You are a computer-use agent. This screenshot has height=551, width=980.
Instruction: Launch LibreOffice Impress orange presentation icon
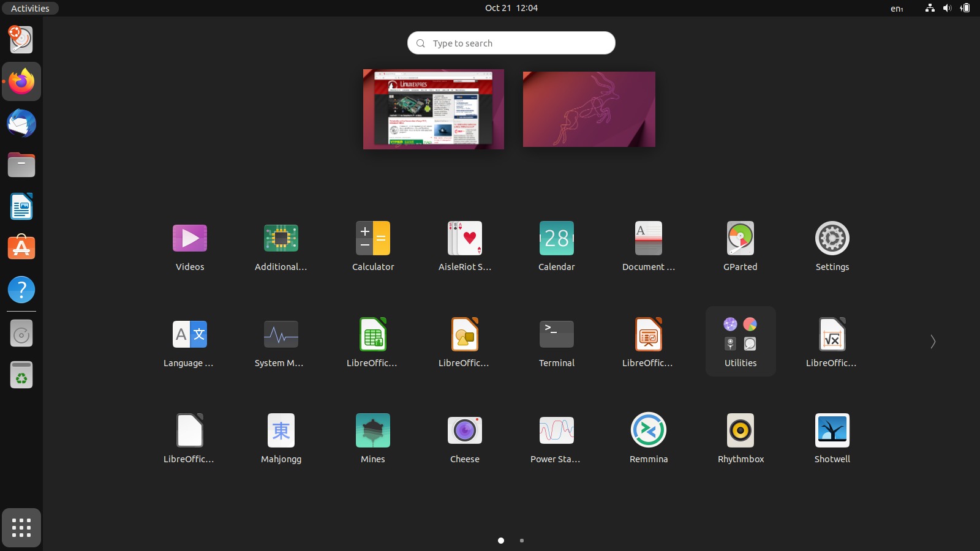(x=649, y=342)
